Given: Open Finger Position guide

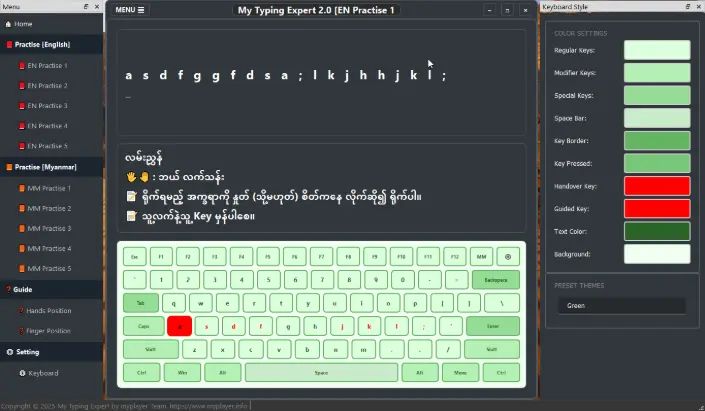Looking at the screenshot, I should click(x=51, y=331).
